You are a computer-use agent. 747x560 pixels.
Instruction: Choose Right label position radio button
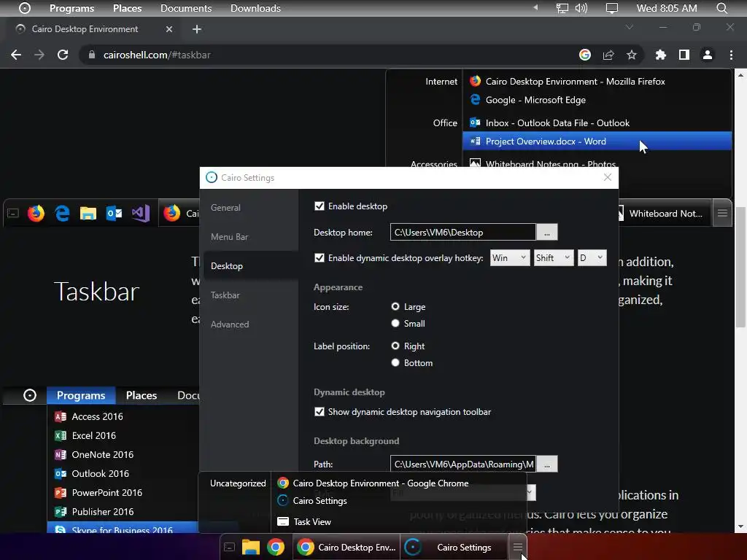(395, 346)
